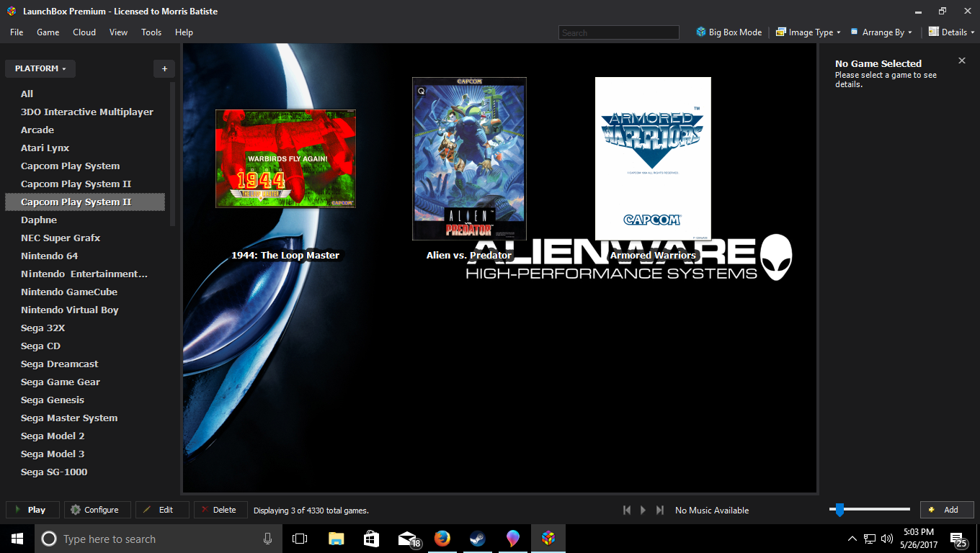Skip to previous music track
Screen dimensions: 980x553
pyautogui.click(x=627, y=510)
